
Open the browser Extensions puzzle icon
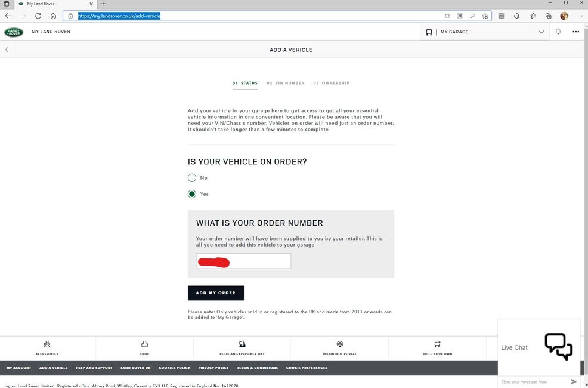click(x=516, y=16)
